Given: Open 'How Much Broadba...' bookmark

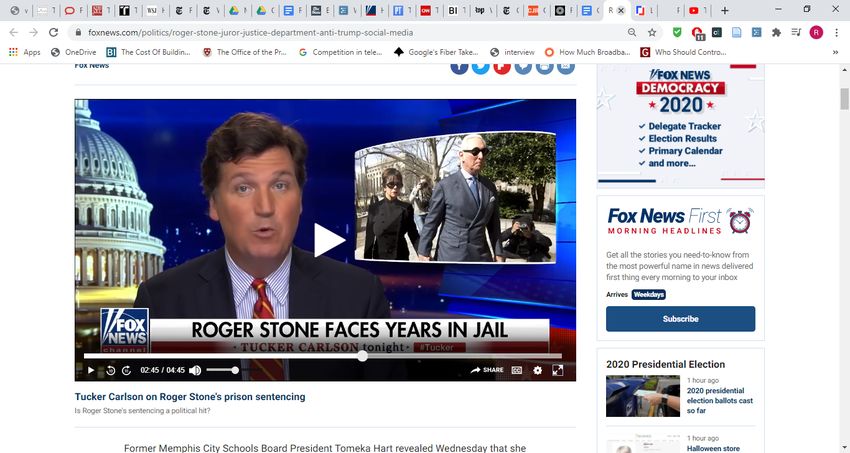Looking at the screenshot, I should pyautogui.click(x=588, y=53).
